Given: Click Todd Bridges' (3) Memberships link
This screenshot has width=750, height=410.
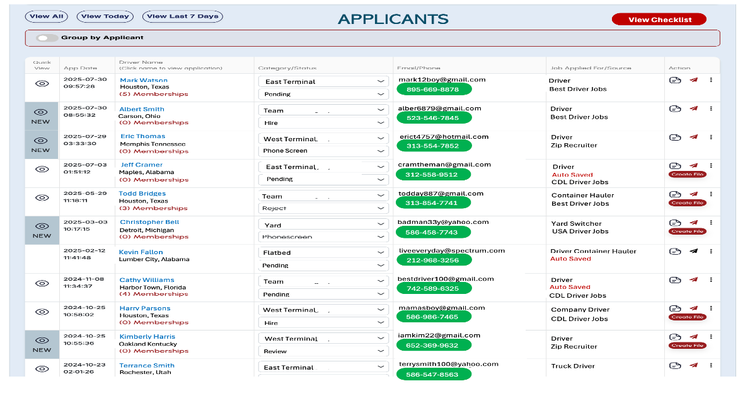Looking at the screenshot, I should (x=153, y=208).
